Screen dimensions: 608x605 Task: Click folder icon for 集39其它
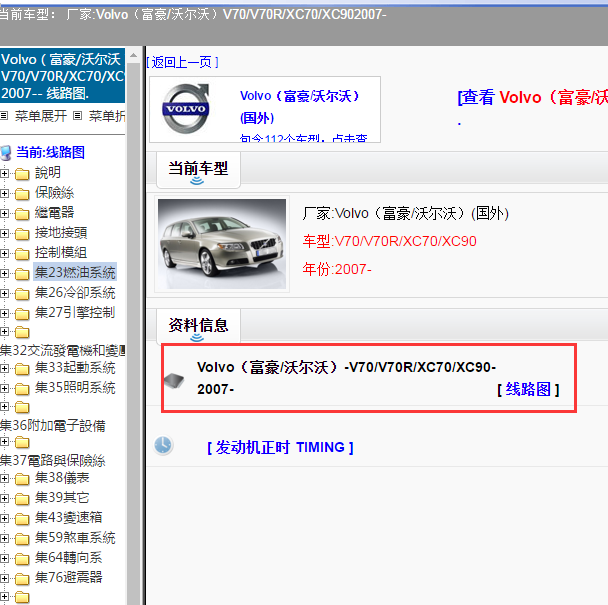click(x=22, y=499)
